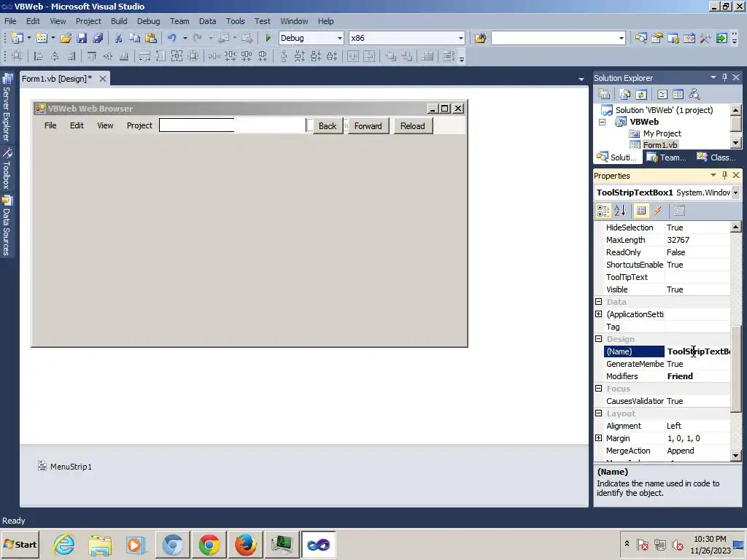Open a file with the Open File icon

[x=66, y=38]
